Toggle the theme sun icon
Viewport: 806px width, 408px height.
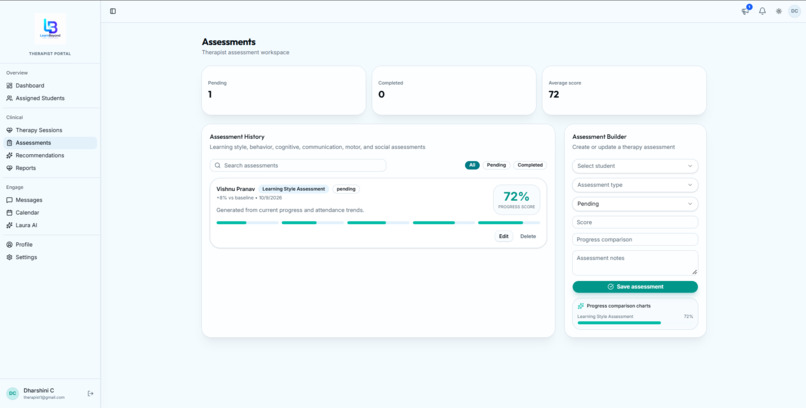pos(779,11)
